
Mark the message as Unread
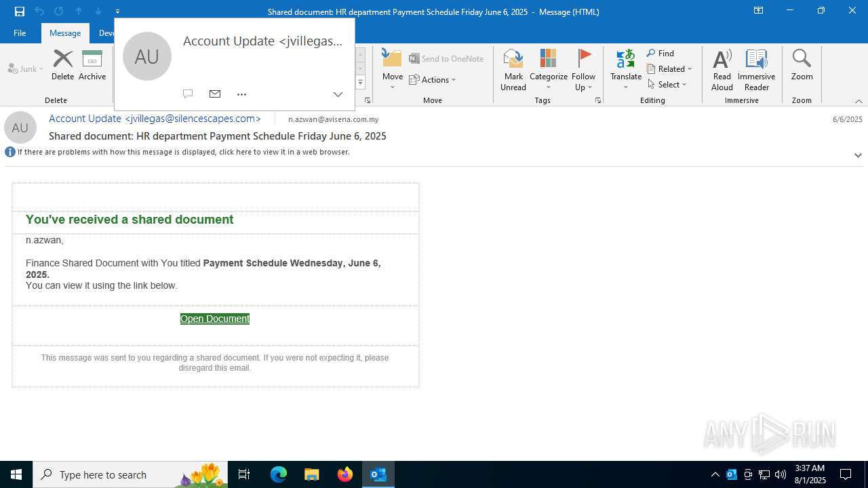[513, 70]
